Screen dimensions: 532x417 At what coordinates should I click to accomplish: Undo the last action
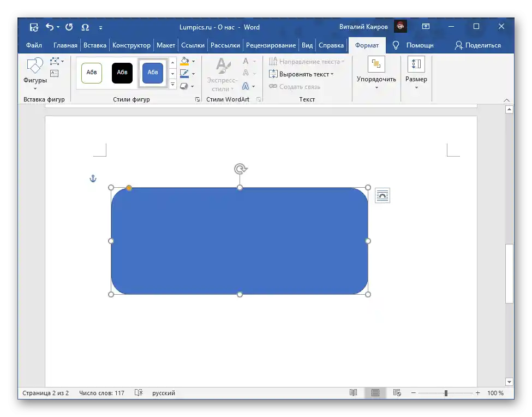tap(50, 27)
